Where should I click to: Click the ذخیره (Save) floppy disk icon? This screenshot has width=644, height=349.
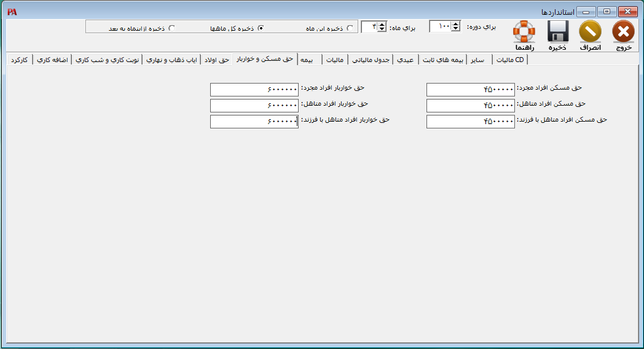(557, 31)
